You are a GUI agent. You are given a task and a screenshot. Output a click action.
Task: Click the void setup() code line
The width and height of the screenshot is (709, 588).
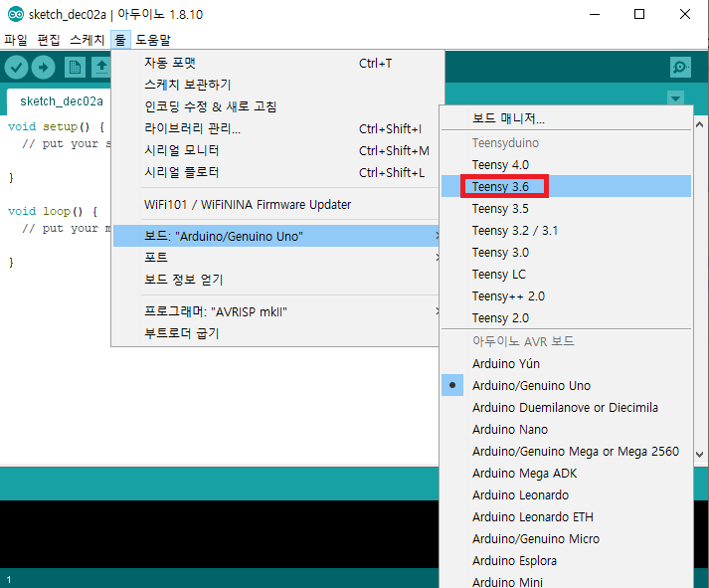tap(56, 126)
